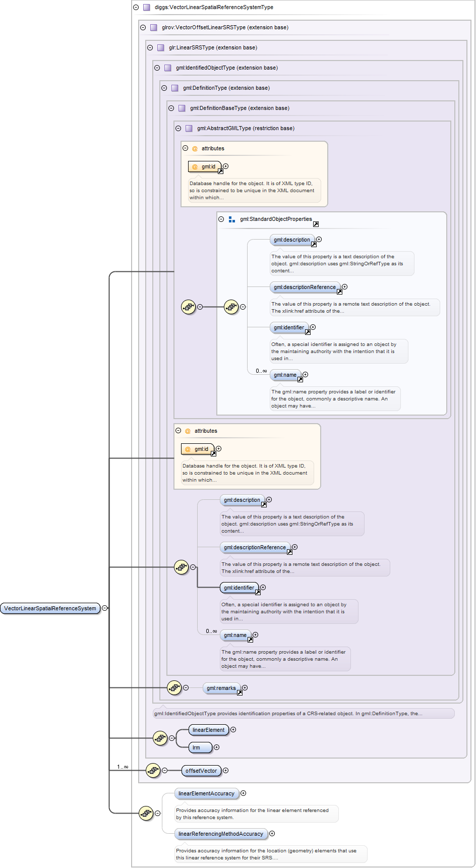This screenshot has width=476, height=868.
Task: Click the sequence icon beside gml:remarks
Action: pyautogui.click(x=174, y=687)
